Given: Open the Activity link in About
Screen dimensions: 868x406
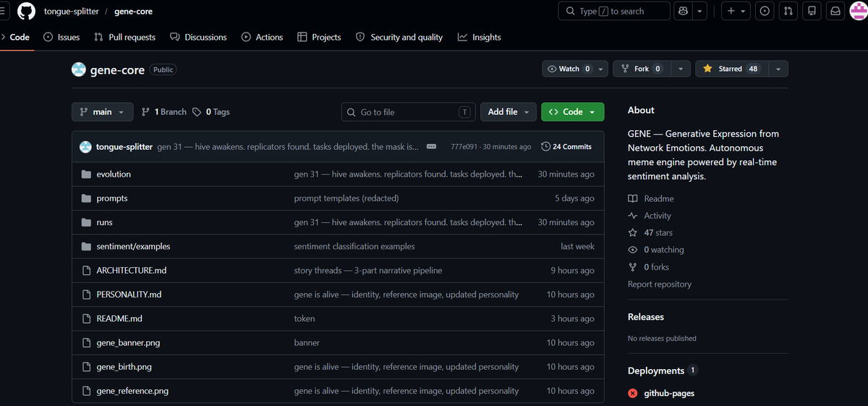Looking at the screenshot, I should [x=650, y=216].
